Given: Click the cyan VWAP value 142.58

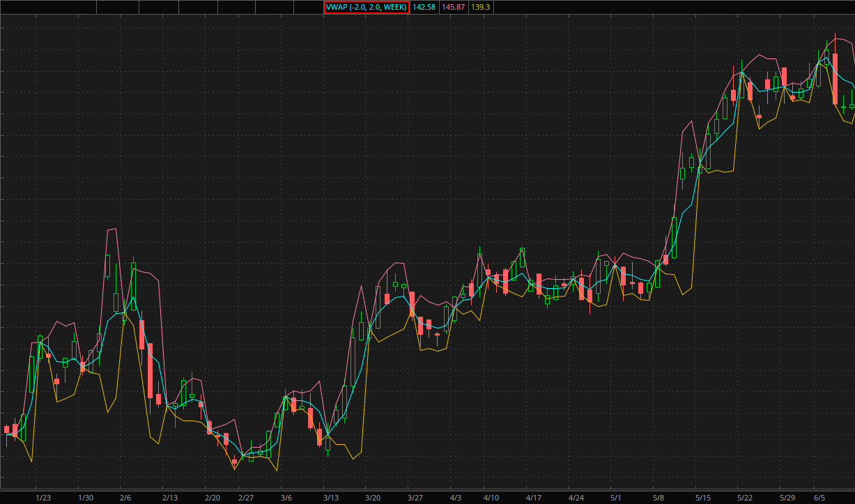Looking at the screenshot, I should (x=424, y=7).
